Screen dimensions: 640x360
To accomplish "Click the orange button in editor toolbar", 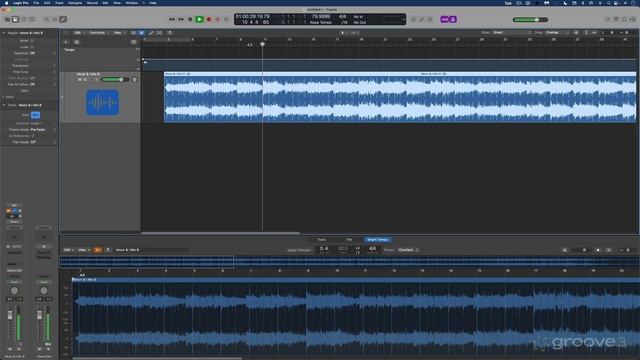I will coord(98,250).
